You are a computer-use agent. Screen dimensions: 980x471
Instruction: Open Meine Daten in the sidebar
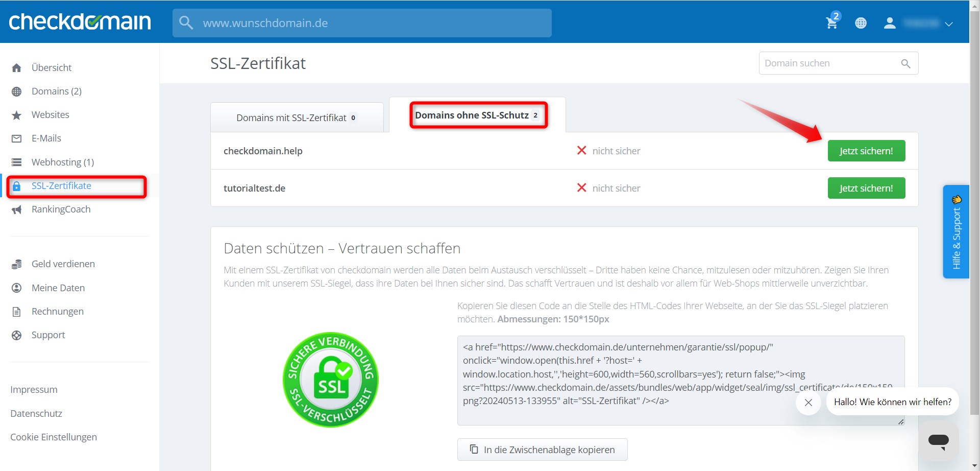pyautogui.click(x=58, y=288)
